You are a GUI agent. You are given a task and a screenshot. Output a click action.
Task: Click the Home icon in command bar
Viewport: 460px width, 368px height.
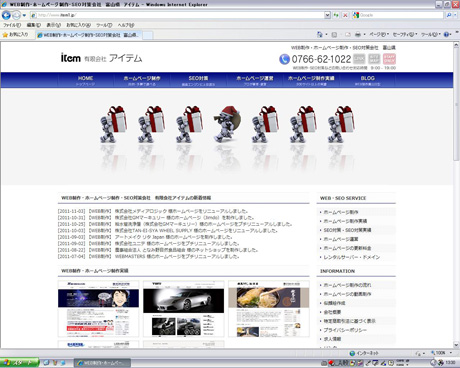pyautogui.click(x=320, y=34)
